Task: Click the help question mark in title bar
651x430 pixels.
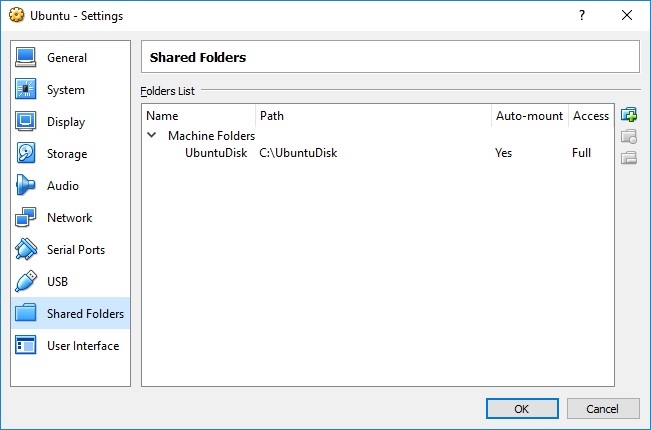Action: click(582, 15)
